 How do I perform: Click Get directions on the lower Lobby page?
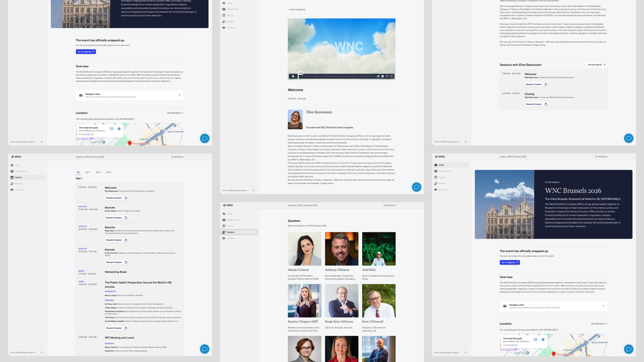click(x=599, y=324)
